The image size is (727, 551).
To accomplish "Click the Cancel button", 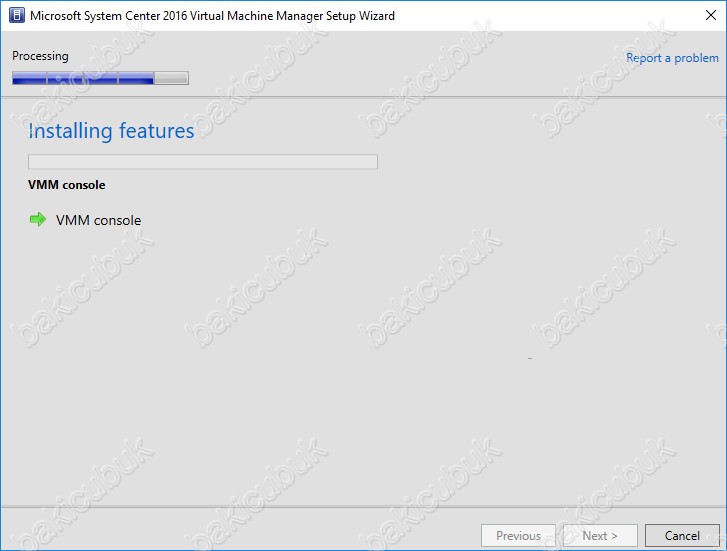I will pyautogui.click(x=682, y=536).
